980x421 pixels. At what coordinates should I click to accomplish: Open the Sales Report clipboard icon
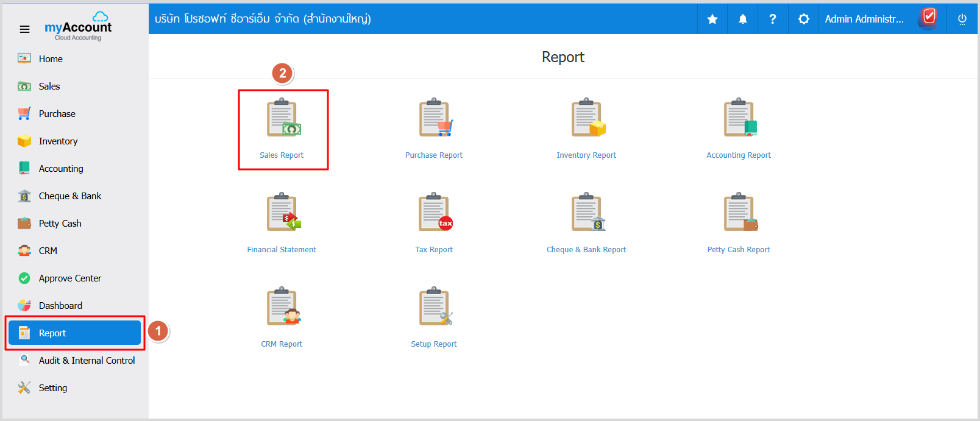(x=282, y=118)
